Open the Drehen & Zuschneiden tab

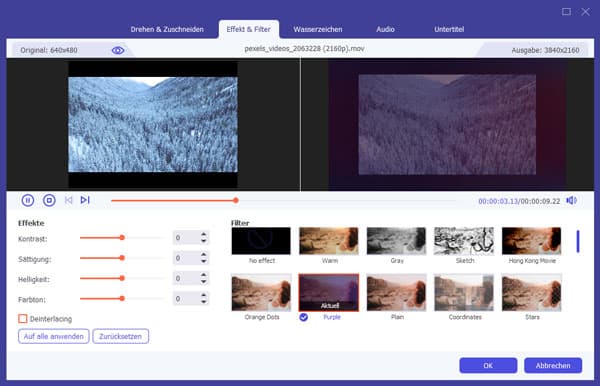click(167, 29)
